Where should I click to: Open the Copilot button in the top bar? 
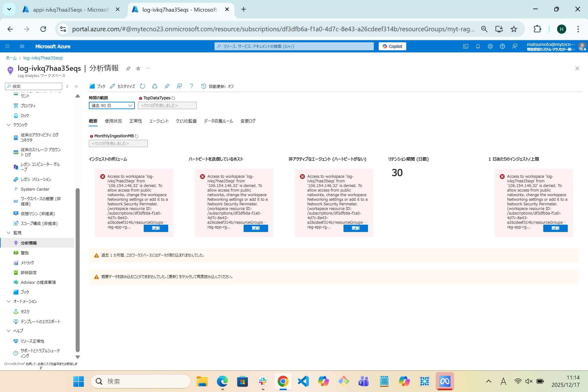pyautogui.click(x=392, y=46)
